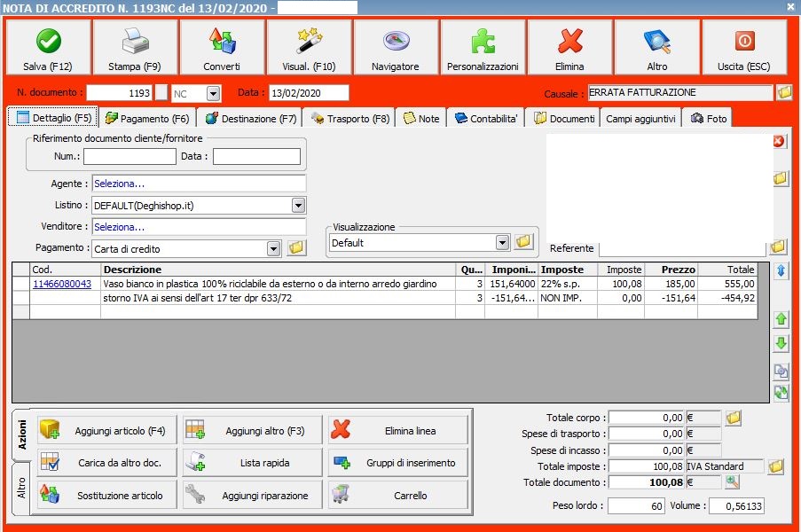Click the copy line icon beside table
The image size is (801, 532).
coord(781,372)
